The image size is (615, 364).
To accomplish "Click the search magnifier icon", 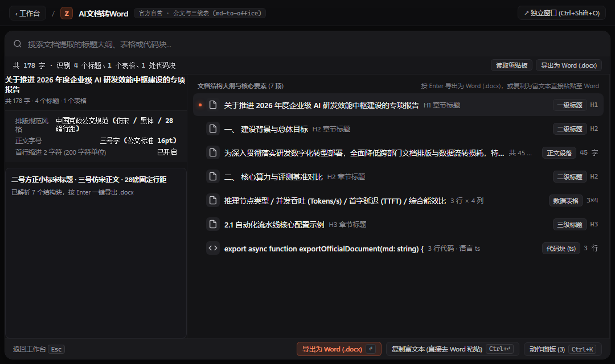I will click(18, 44).
